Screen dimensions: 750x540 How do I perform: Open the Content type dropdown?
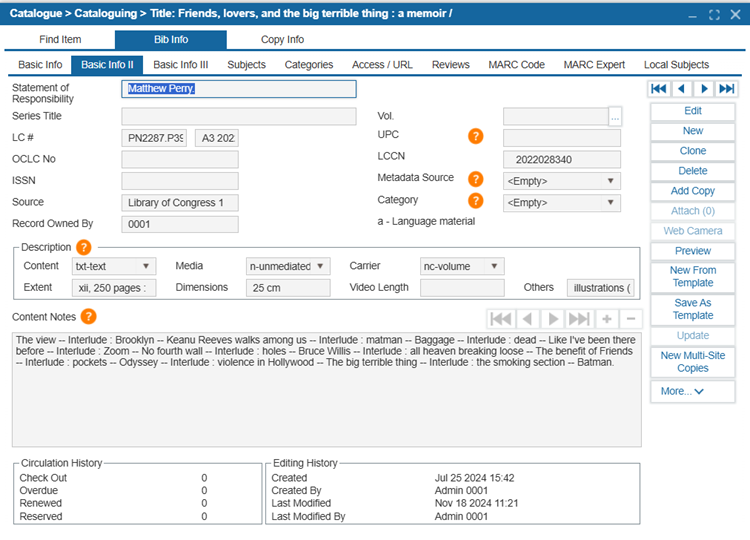(113, 266)
